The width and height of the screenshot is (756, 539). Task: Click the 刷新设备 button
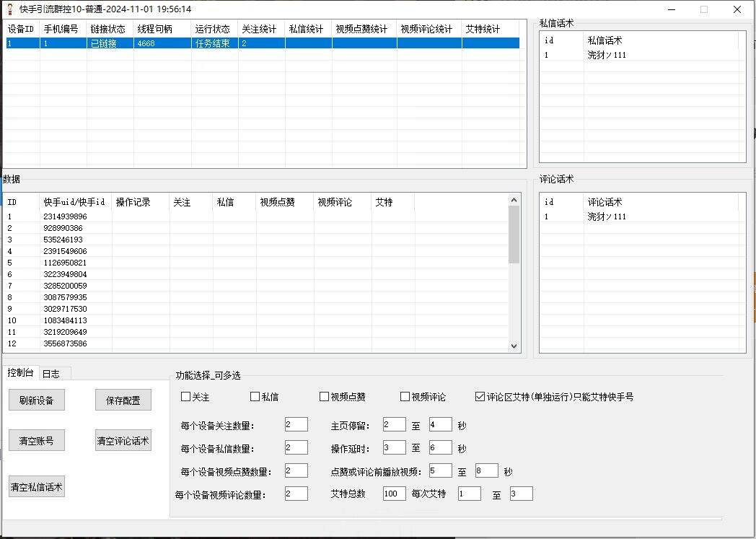36,399
